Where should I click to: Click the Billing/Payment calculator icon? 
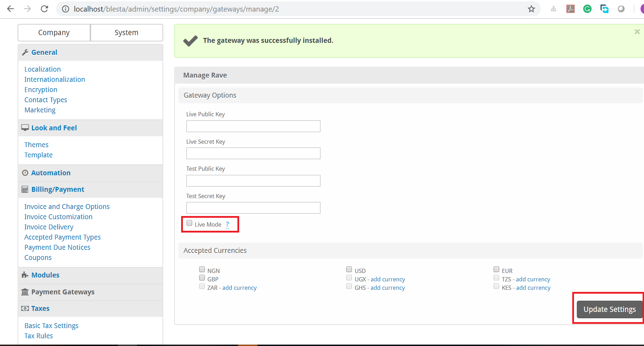pos(25,189)
